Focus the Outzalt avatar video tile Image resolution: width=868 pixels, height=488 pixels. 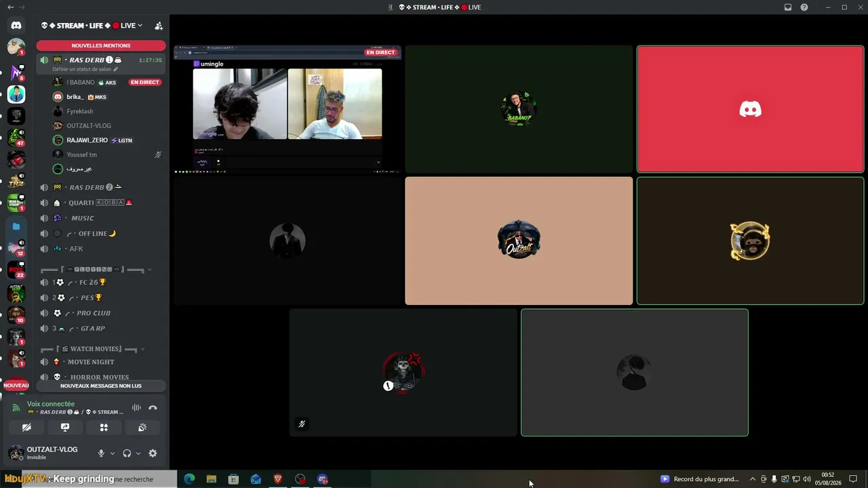coord(519,241)
